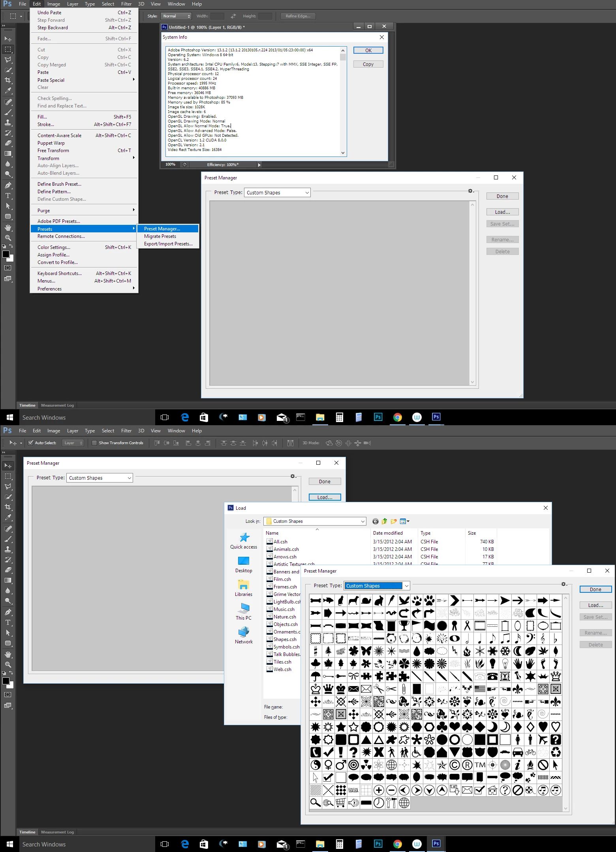The height and width of the screenshot is (852, 616).
Task: Expand the Preferences submenu in Edit menu
Action: (84, 289)
